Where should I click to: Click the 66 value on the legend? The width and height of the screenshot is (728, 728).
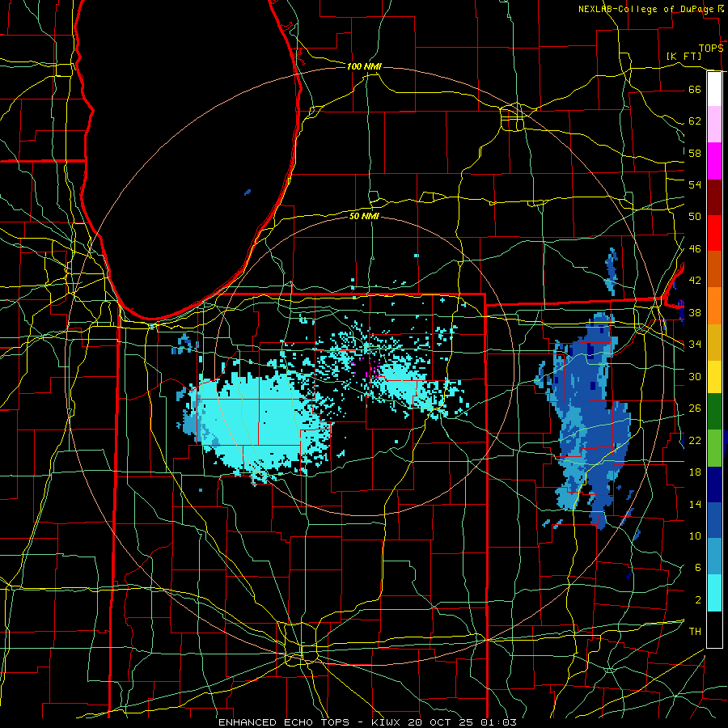pos(695,89)
